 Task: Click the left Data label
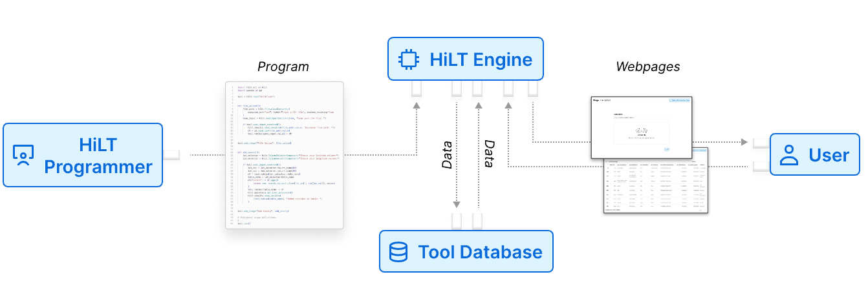pyautogui.click(x=447, y=155)
